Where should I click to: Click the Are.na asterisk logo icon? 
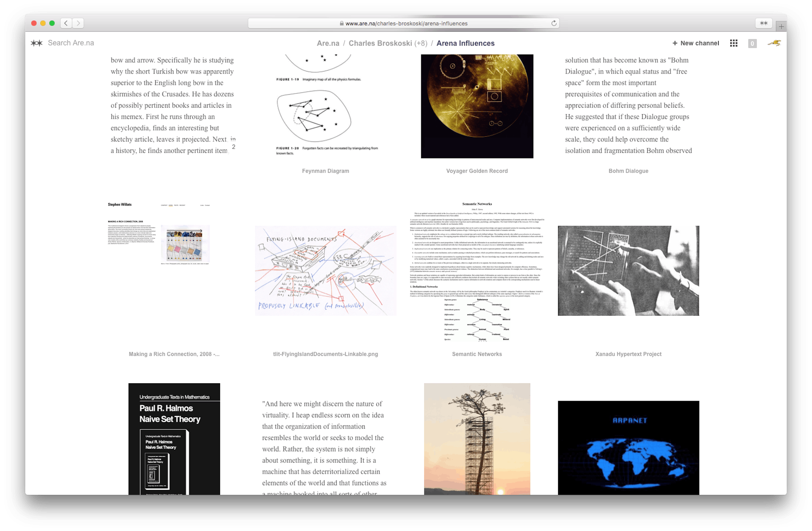[37, 43]
